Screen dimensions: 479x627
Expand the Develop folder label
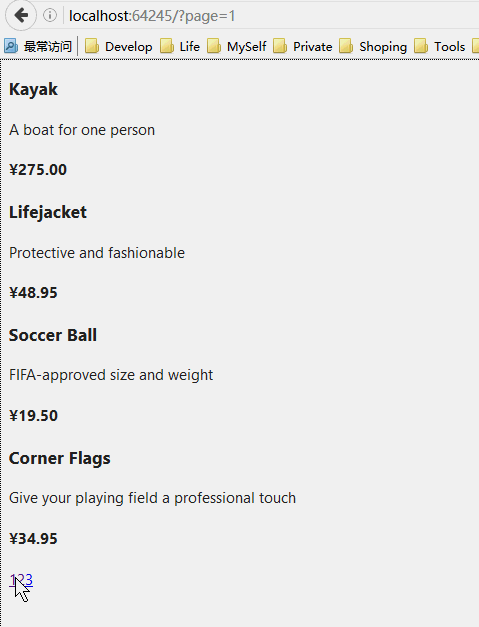(129, 47)
